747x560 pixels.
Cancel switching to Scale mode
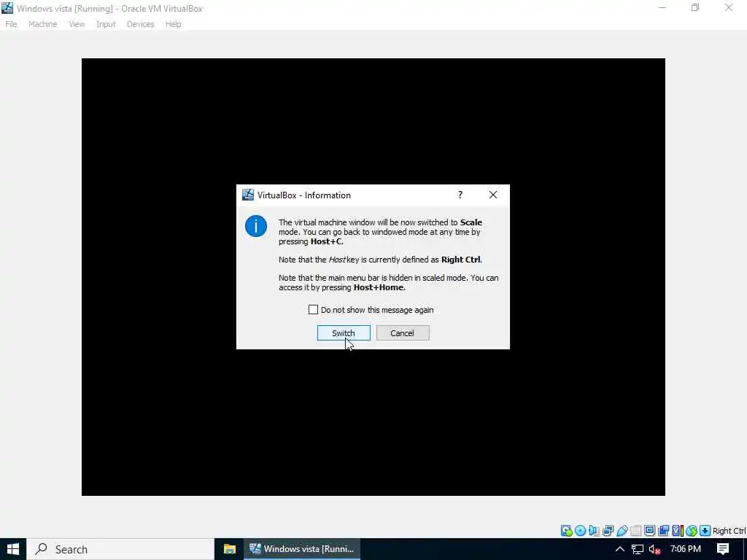coord(403,332)
